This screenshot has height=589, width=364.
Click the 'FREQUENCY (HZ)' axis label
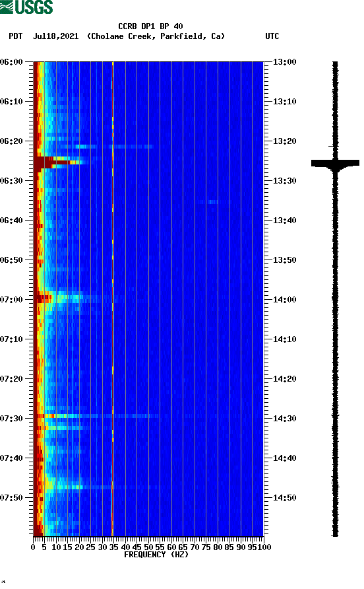click(156, 555)
